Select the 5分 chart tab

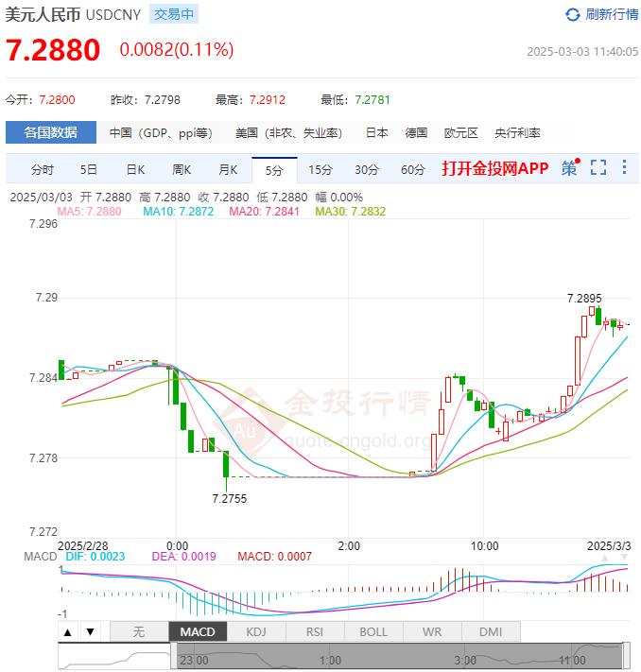274,170
